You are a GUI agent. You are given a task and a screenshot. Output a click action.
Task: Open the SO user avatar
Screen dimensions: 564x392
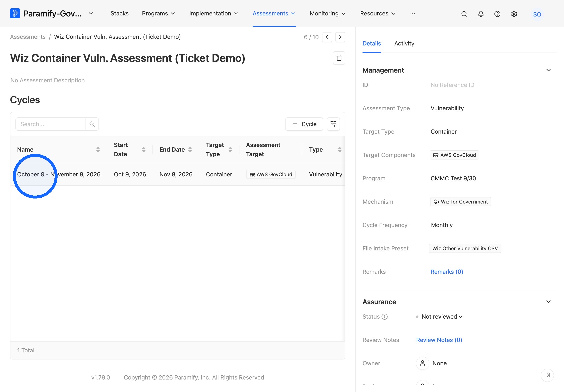click(x=537, y=14)
